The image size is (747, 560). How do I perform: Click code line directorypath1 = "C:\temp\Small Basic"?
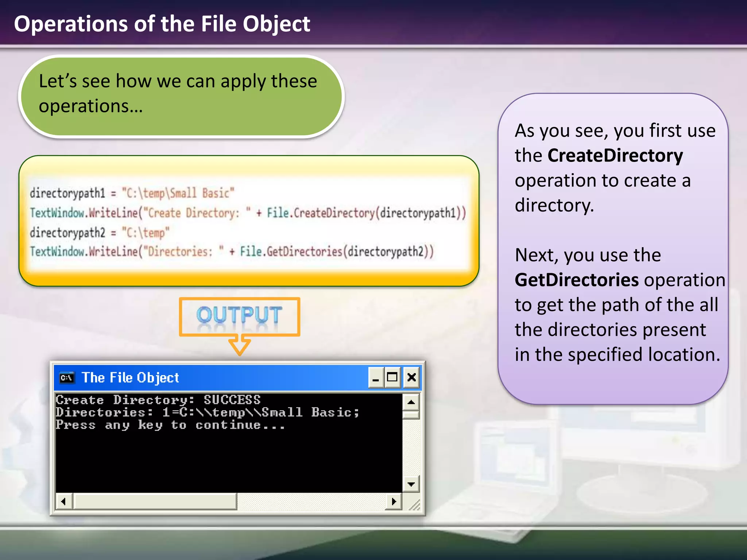tap(132, 193)
